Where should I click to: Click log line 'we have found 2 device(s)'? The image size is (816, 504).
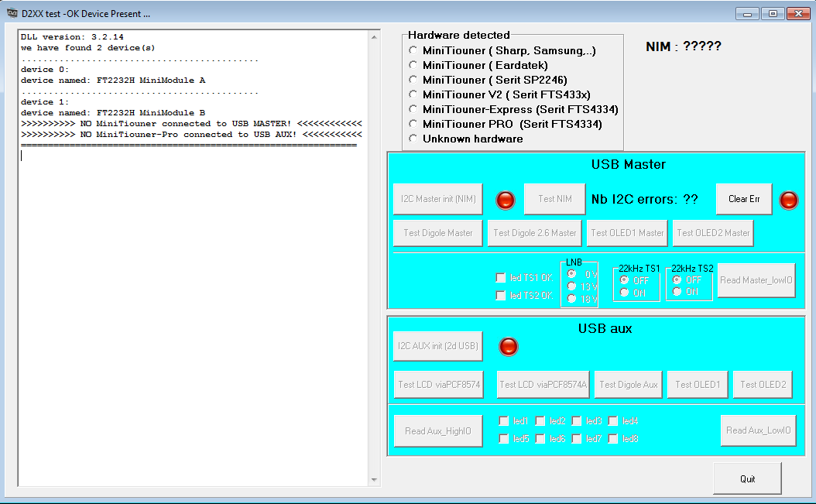pos(88,48)
